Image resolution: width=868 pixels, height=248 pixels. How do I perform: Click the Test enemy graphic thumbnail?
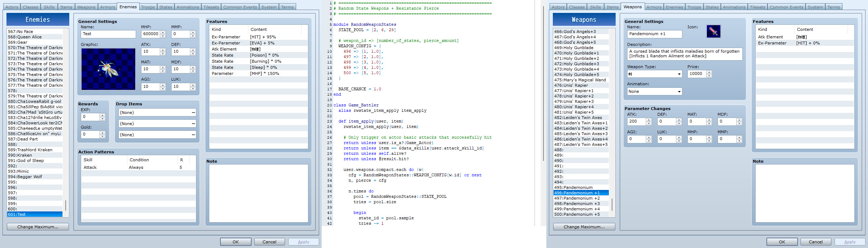pyautogui.click(x=108, y=69)
